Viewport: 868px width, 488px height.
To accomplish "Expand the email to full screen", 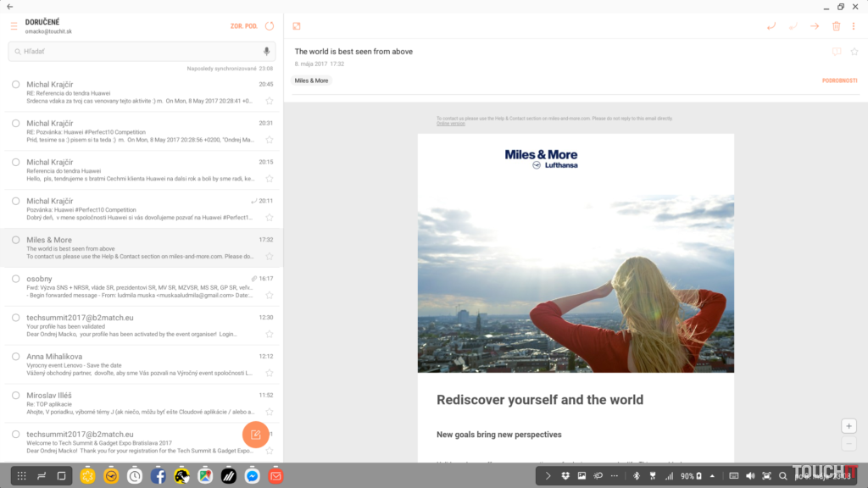I will click(x=297, y=26).
